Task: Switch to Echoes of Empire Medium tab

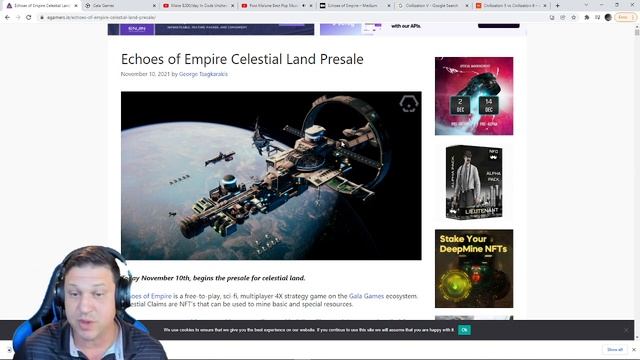Action: pos(354,6)
